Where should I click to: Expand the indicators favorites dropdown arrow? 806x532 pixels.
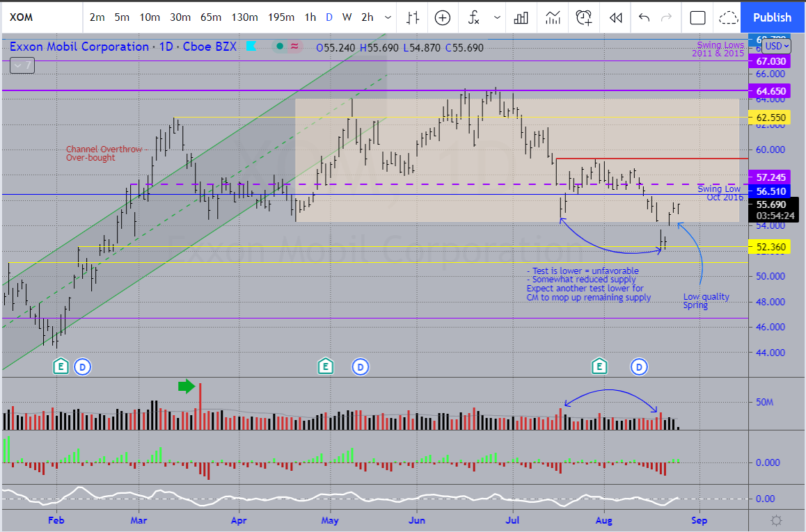pos(496,17)
